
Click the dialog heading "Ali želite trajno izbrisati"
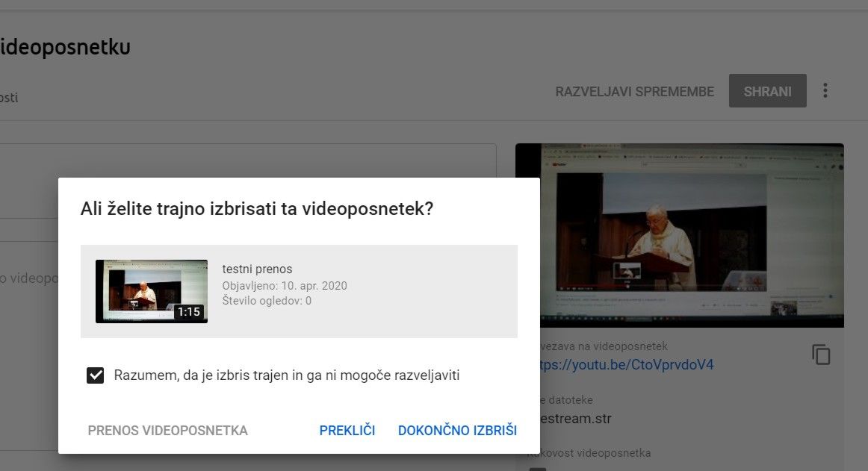(256, 209)
